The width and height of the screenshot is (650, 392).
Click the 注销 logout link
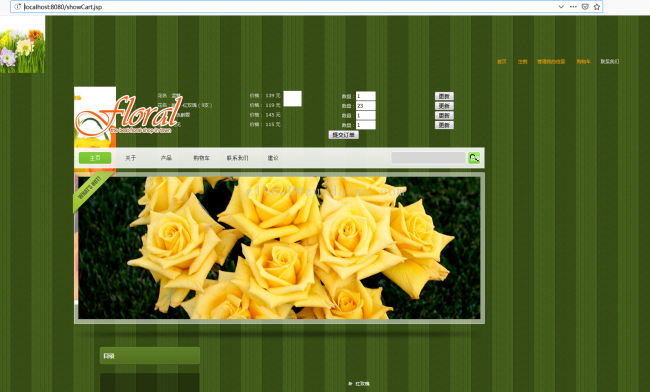[522, 62]
